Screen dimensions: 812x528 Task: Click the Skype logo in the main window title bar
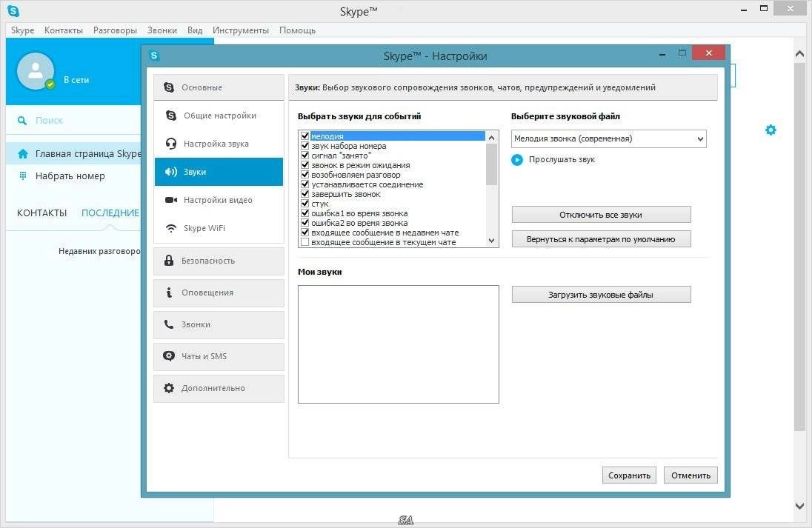pos(13,10)
